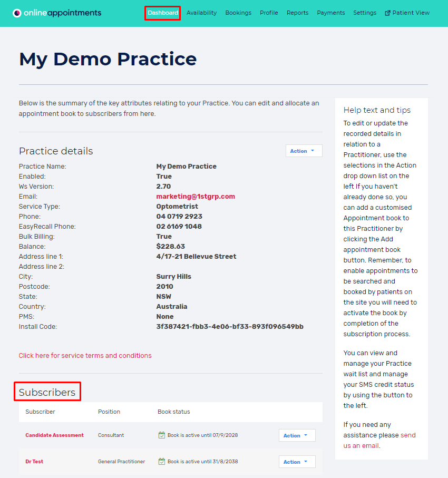
Task: Expand Action dropdown for Dr Test
Action: pos(297,462)
